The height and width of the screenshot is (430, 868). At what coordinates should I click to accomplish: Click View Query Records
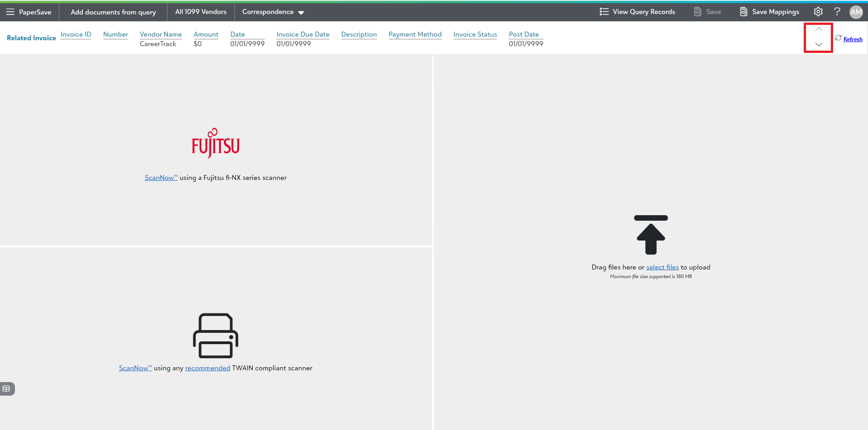[x=637, y=12]
